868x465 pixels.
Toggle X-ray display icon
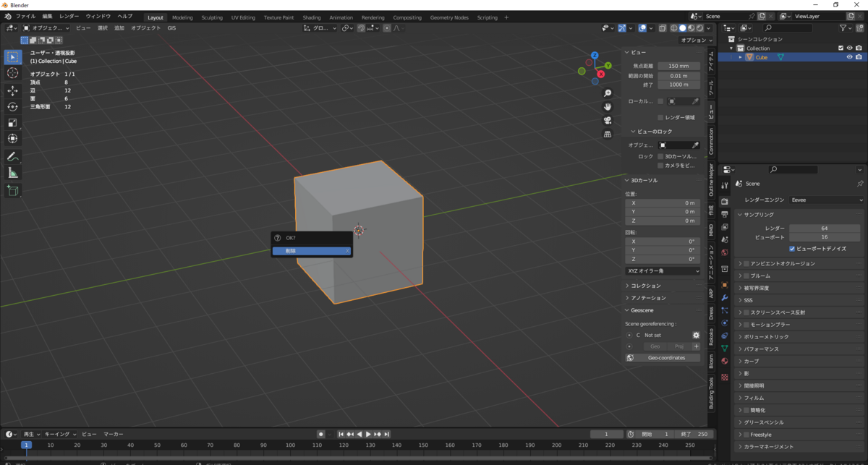click(x=663, y=28)
